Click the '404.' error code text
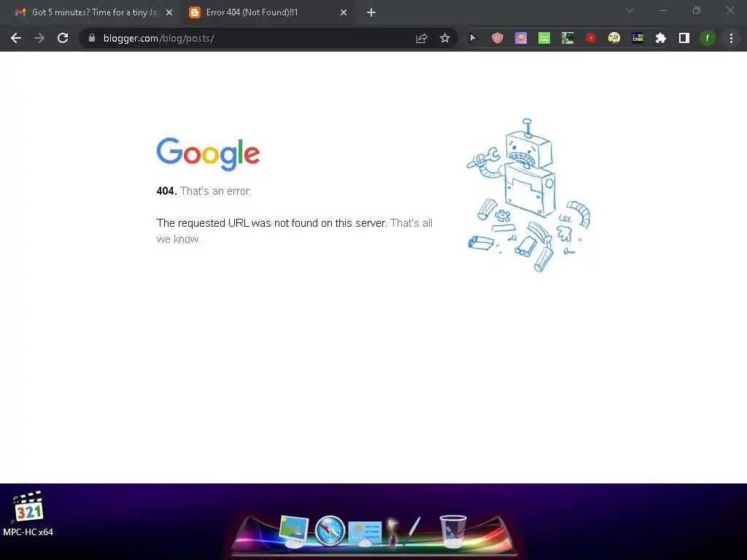The image size is (747, 560). 167,191
